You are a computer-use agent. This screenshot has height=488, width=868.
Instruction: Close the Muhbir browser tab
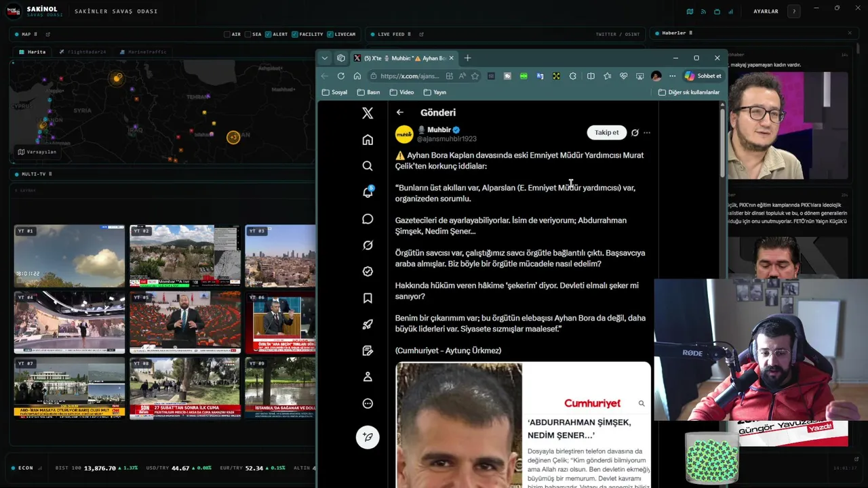(451, 58)
